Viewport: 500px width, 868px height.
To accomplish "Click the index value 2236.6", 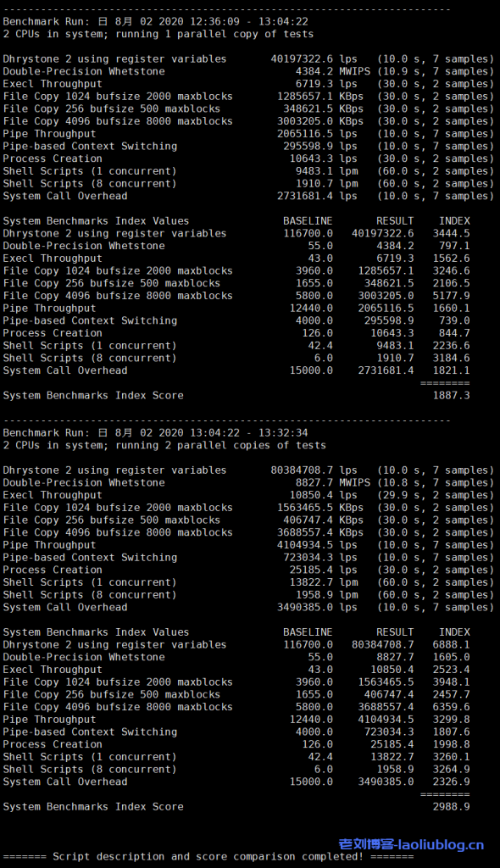I will (x=452, y=346).
